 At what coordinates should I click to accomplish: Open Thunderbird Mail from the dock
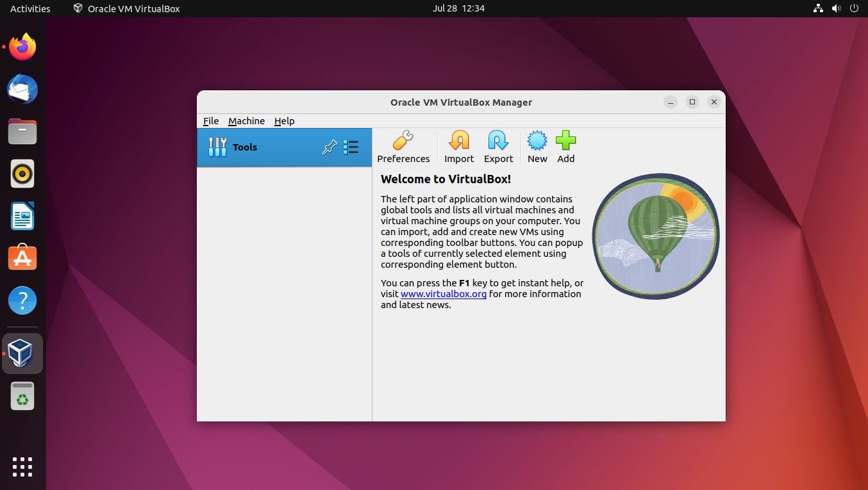[22, 89]
